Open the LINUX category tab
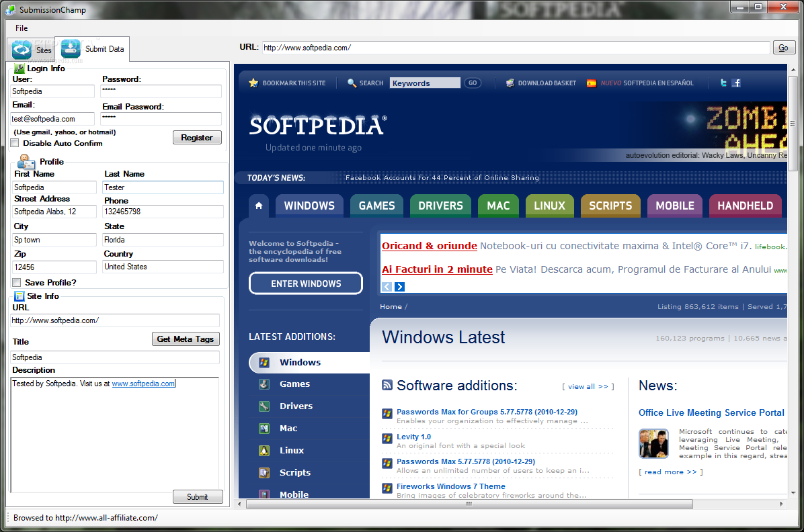804x532 pixels. (550, 206)
